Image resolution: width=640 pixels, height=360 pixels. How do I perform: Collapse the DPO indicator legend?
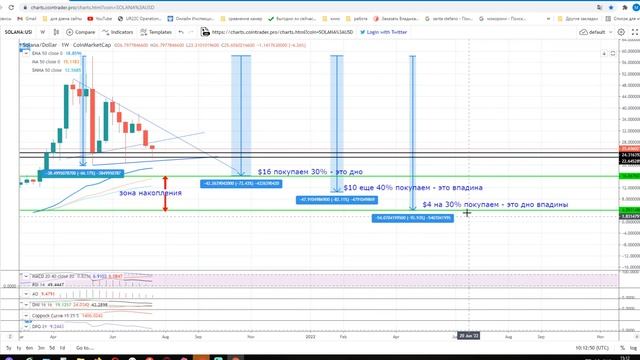pos(26,327)
